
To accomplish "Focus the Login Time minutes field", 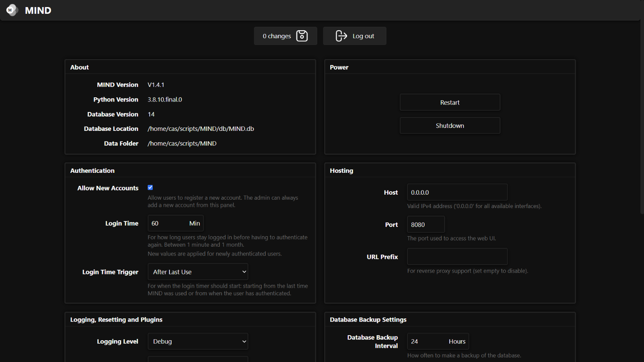I will coord(175,223).
